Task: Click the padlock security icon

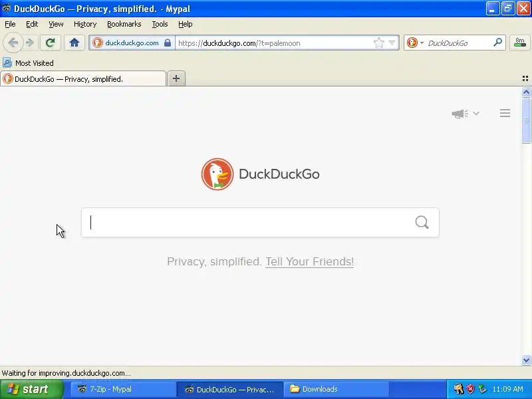Action: 168,43
